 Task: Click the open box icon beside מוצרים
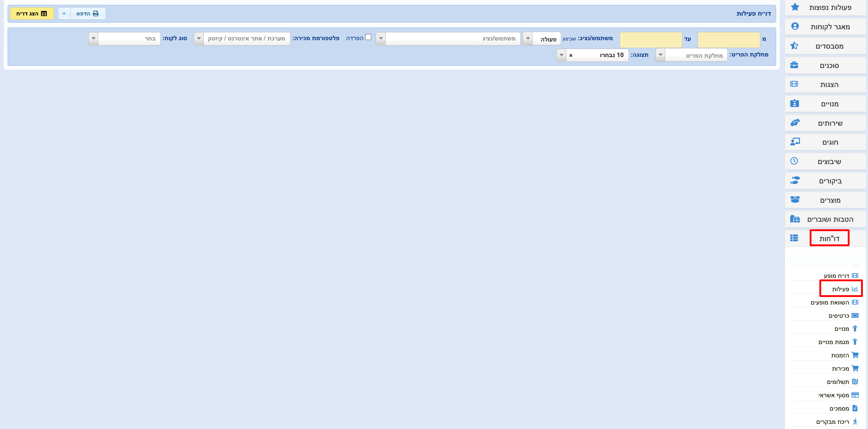coord(795,200)
